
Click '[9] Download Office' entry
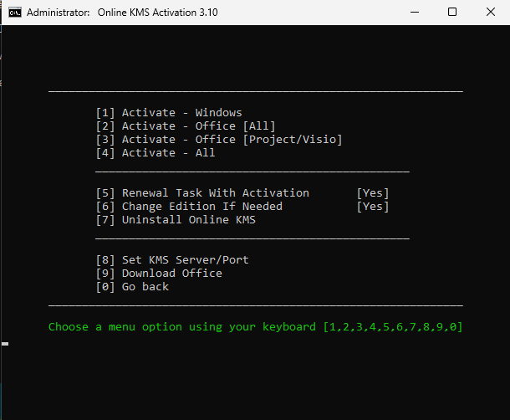coord(159,273)
